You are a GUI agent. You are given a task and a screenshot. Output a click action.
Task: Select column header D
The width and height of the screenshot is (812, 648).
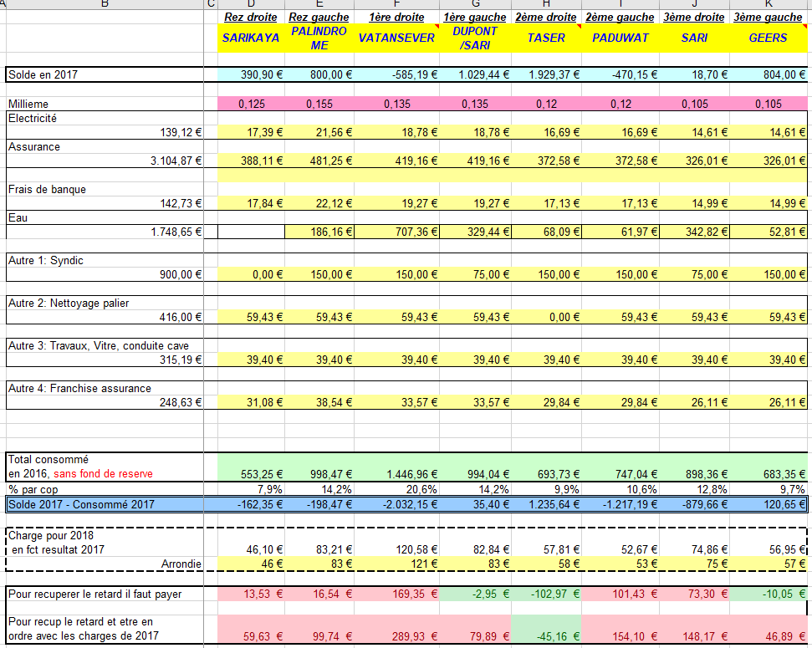point(251,4)
